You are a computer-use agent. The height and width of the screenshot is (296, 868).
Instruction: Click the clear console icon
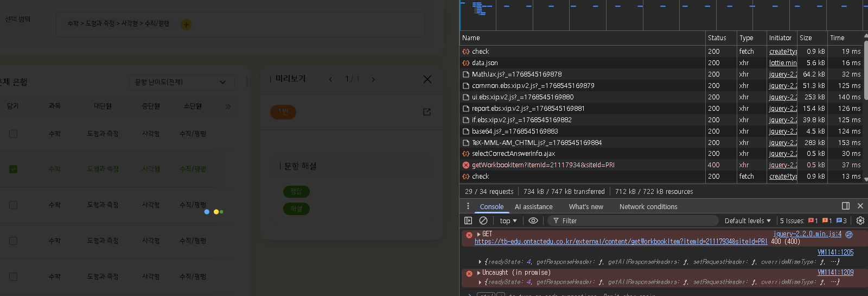[x=483, y=221]
